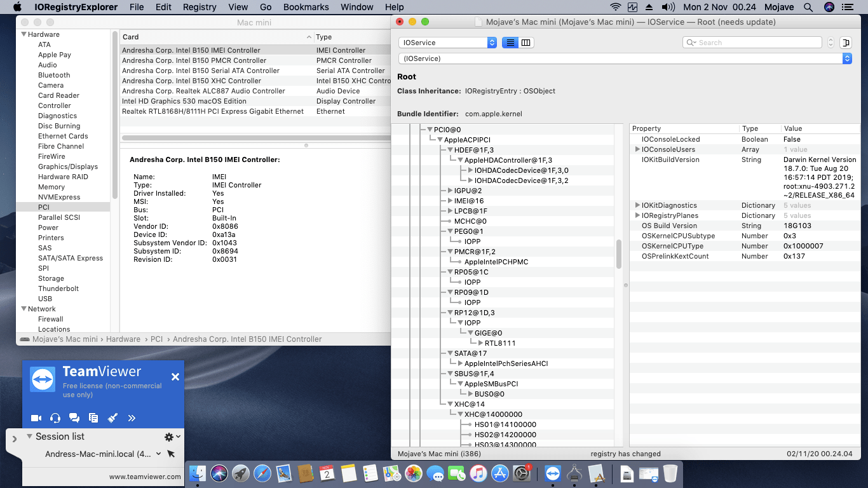The width and height of the screenshot is (868, 488).
Task: Select the TeamViewer whiteboard paintbrush icon
Action: 112,417
